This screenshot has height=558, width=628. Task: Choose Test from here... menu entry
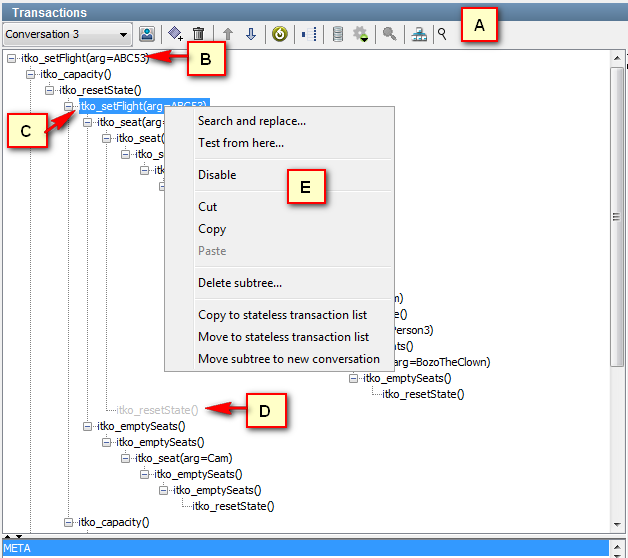tap(241, 143)
